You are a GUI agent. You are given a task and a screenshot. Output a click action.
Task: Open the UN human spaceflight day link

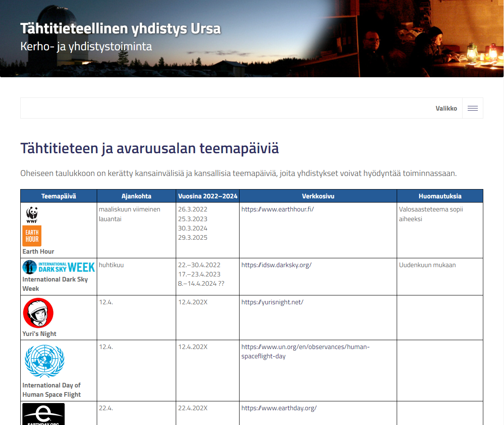(x=305, y=351)
